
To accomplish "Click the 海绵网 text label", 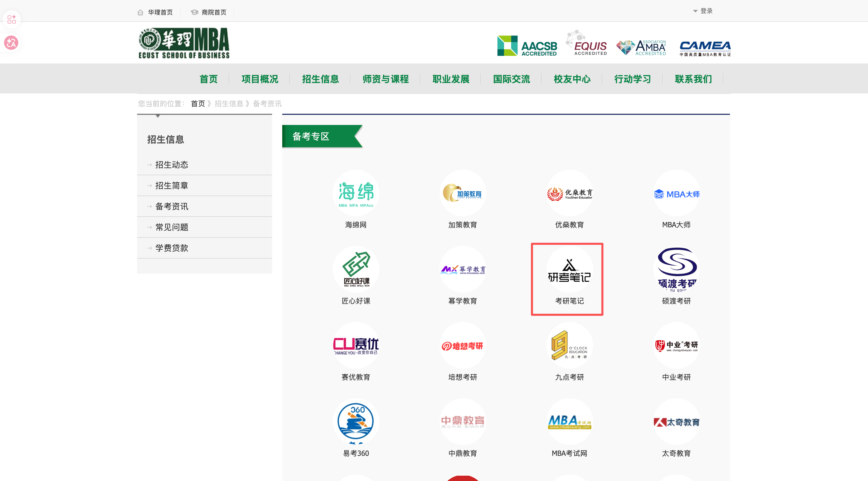I will point(356,225).
